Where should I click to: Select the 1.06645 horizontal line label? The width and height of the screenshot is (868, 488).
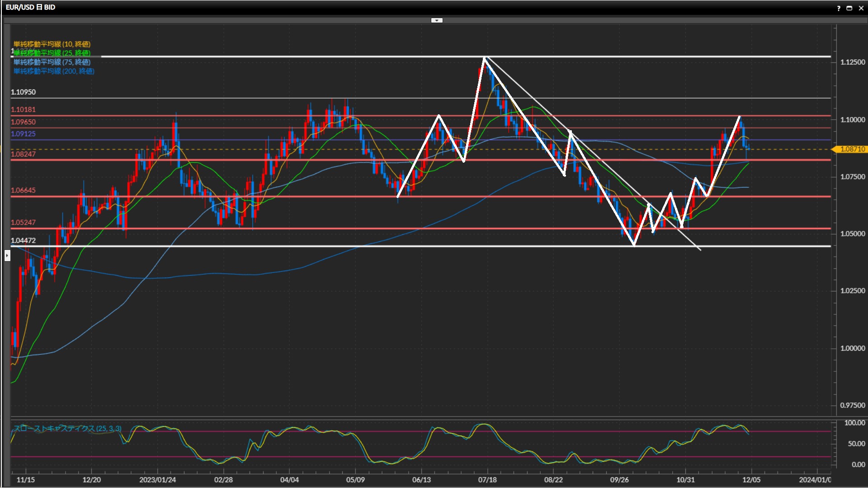coord(23,190)
